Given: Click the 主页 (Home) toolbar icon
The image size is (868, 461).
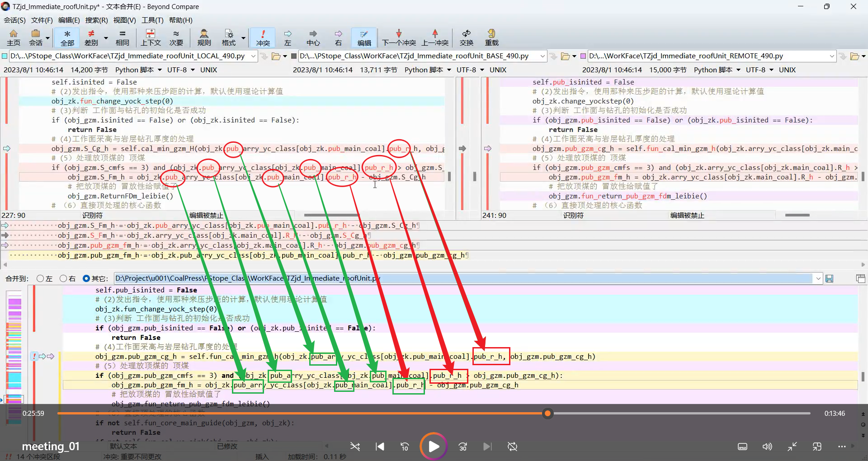Looking at the screenshot, I should point(13,38).
